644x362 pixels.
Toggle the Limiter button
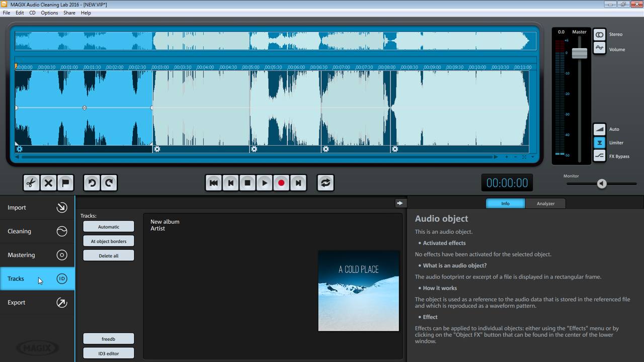click(x=599, y=143)
